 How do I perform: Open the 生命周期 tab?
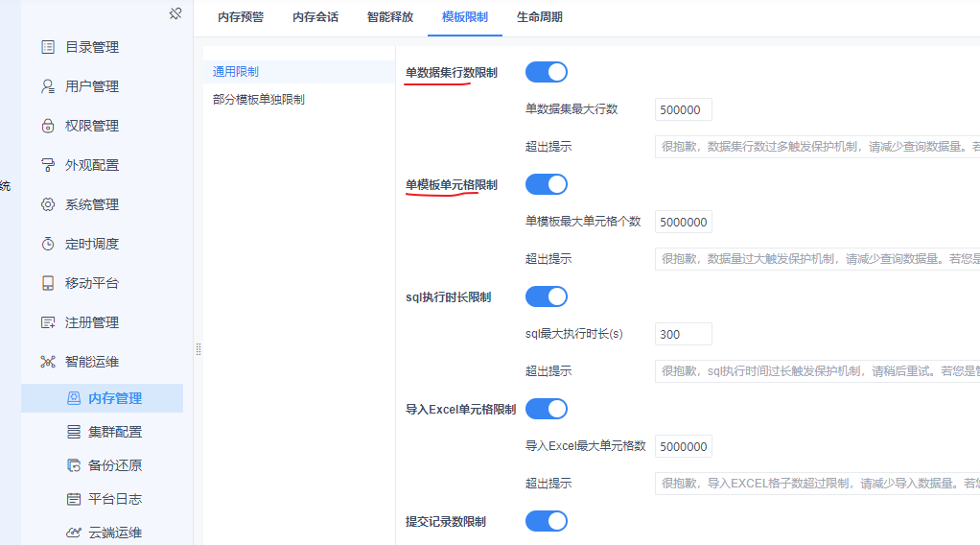(539, 17)
